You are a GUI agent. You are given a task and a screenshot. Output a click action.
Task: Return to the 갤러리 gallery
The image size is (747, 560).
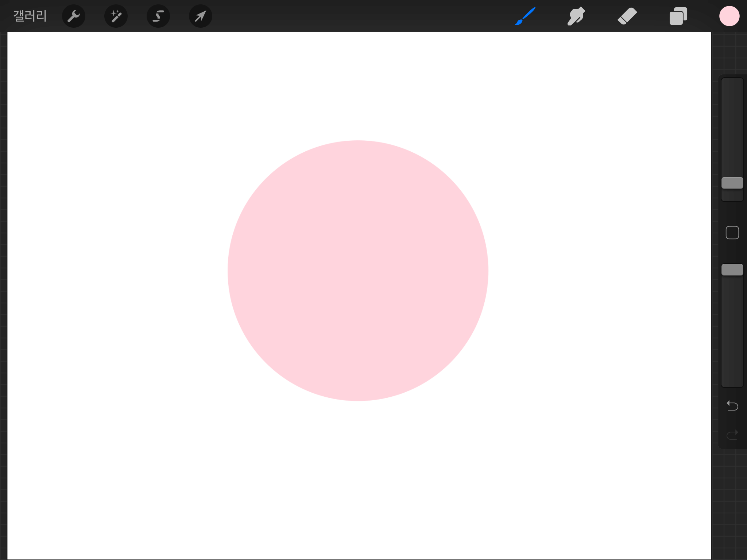pyautogui.click(x=30, y=16)
